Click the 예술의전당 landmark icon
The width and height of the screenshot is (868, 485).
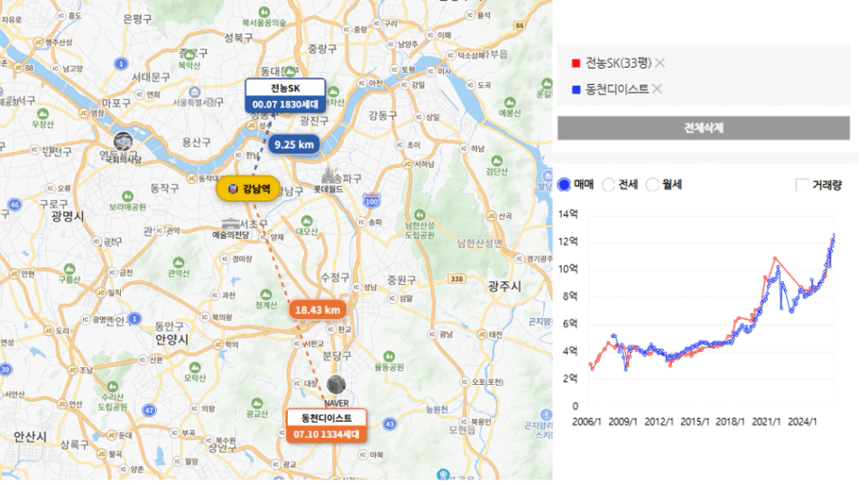click(230, 224)
